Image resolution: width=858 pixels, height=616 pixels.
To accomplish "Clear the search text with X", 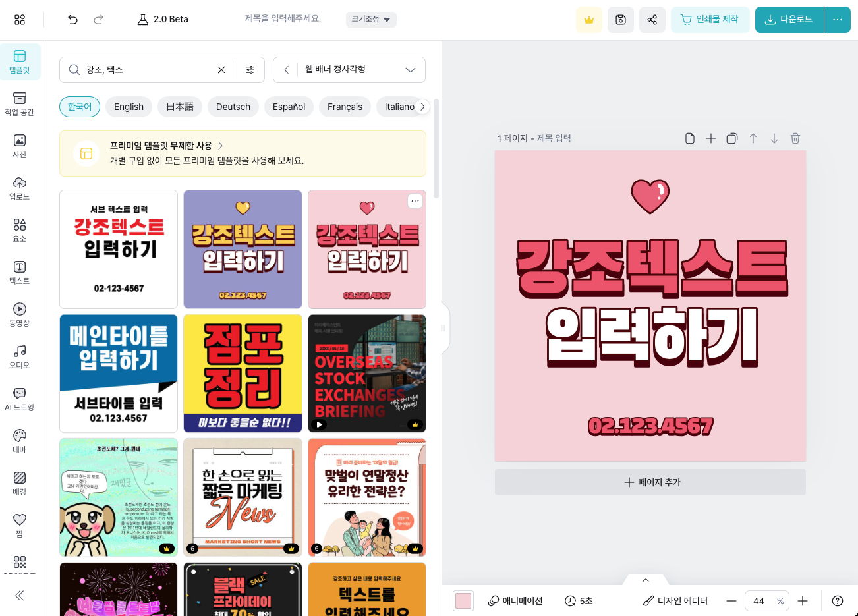I will [221, 70].
